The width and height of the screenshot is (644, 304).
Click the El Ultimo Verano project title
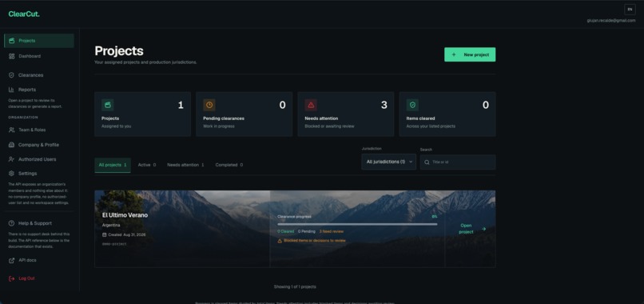(125, 215)
